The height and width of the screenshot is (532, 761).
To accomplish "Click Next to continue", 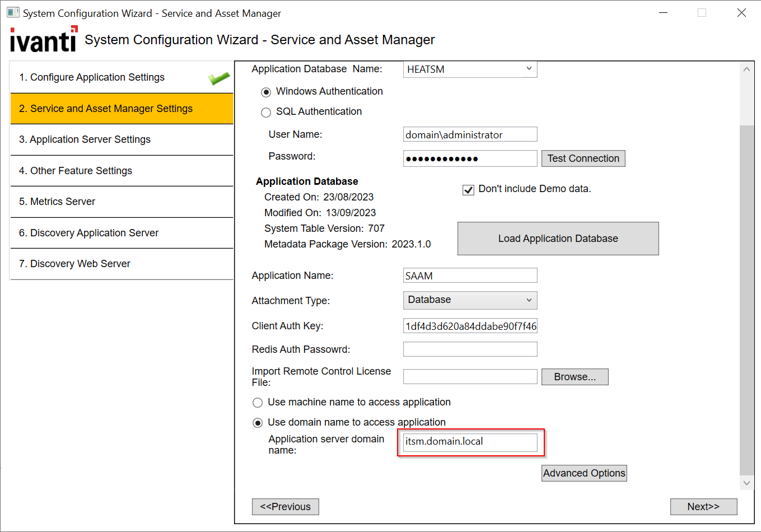I will 703,506.
